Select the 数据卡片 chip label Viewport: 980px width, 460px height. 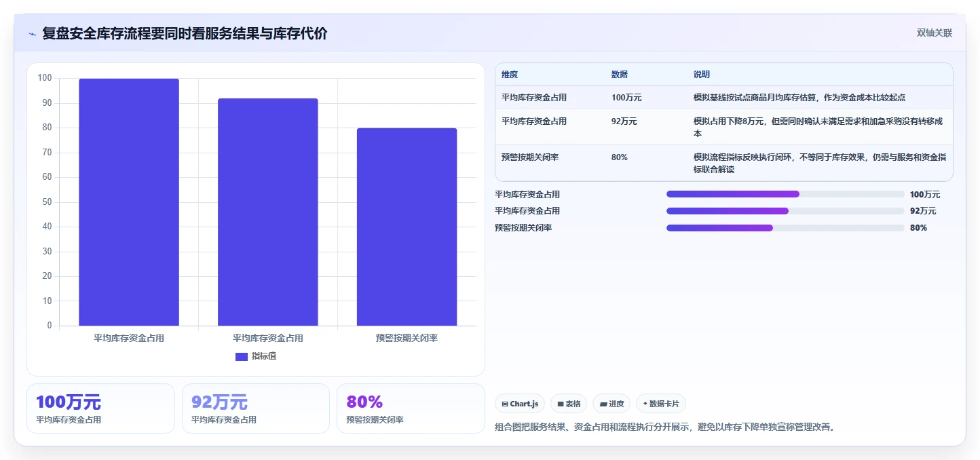[664, 404]
